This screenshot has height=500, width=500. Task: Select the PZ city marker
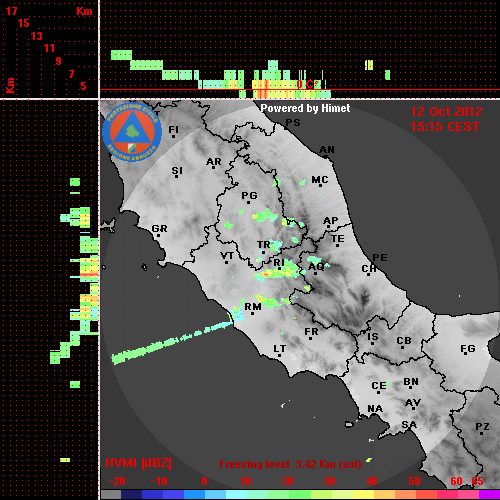pyautogui.click(x=482, y=434)
